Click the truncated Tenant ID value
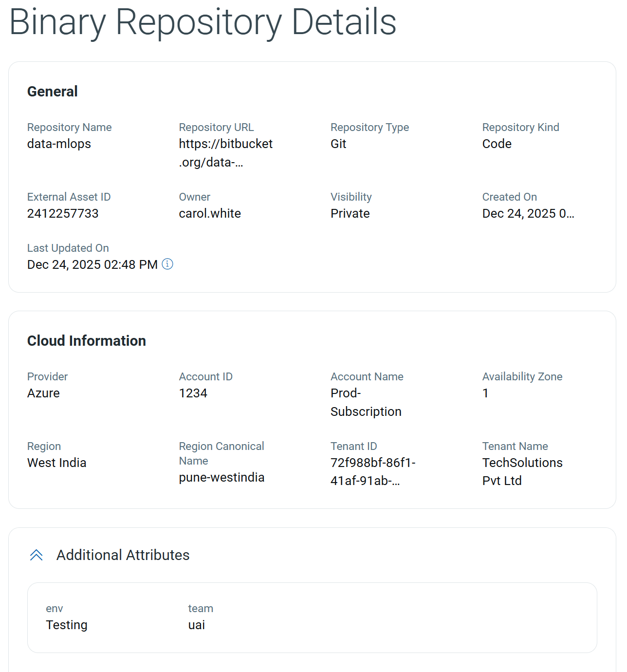Screen dimensions: 627x672 (x=372, y=472)
